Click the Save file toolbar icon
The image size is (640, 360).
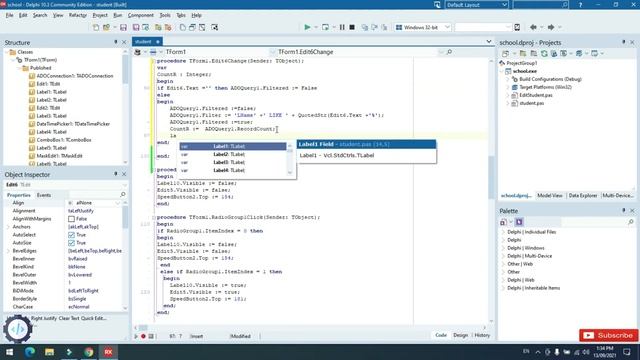coord(123,27)
